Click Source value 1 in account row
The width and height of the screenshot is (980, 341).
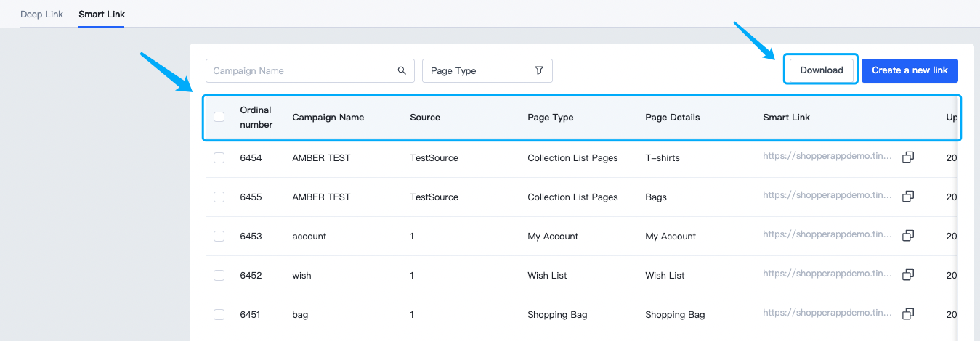click(412, 236)
